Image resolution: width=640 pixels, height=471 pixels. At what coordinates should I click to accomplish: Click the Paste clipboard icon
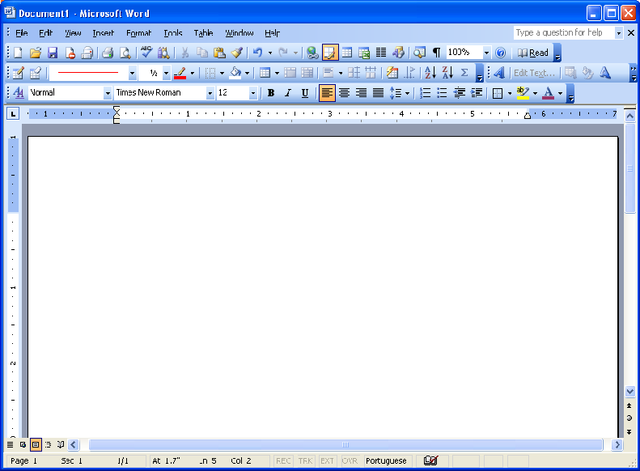[x=219, y=53]
